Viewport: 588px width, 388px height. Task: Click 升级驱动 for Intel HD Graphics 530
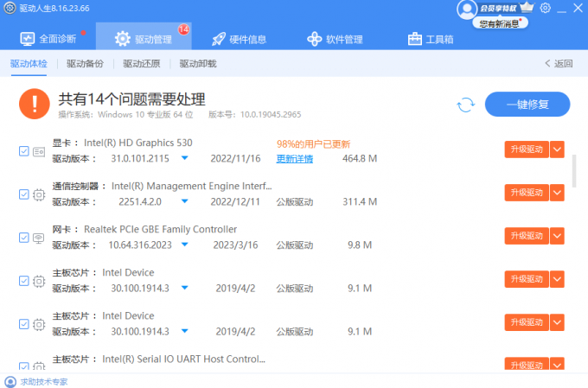pyautogui.click(x=527, y=149)
